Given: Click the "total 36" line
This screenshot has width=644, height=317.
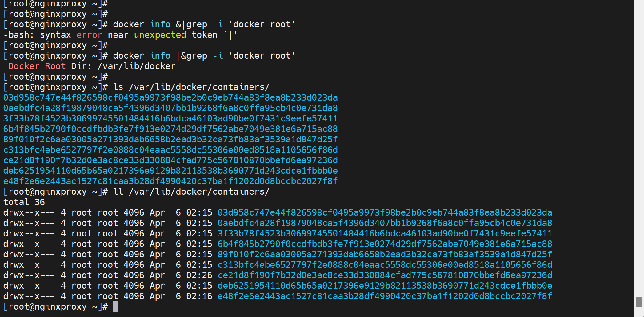Looking at the screenshot, I should pos(24,202).
